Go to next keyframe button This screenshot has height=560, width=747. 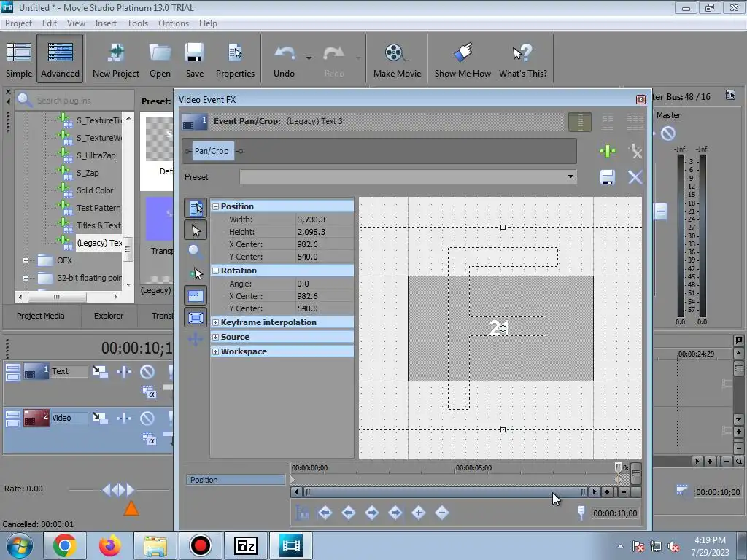[x=372, y=513]
